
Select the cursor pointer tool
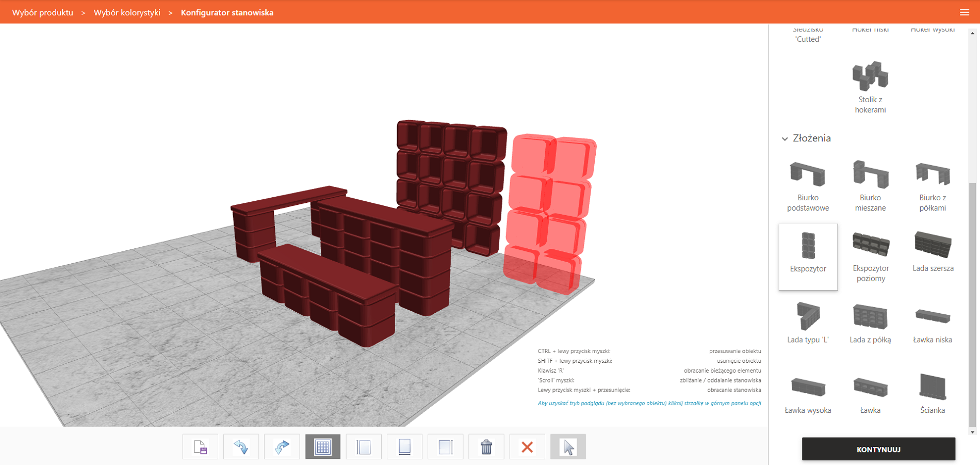pyautogui.click(x=568, y=447)
